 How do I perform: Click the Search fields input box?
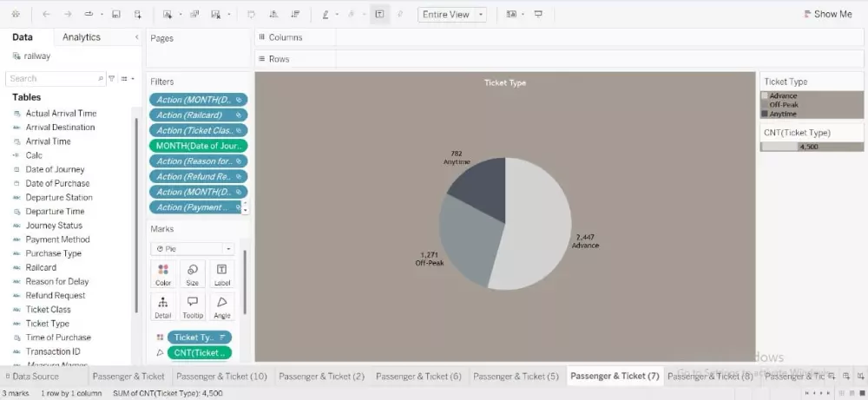(55, 79)
